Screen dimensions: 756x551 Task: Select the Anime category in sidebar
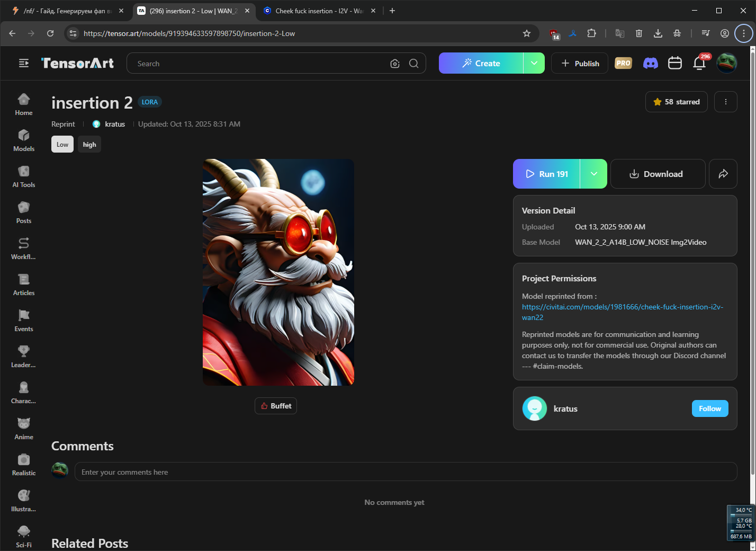pyautogui.click(x=24, y=429)
